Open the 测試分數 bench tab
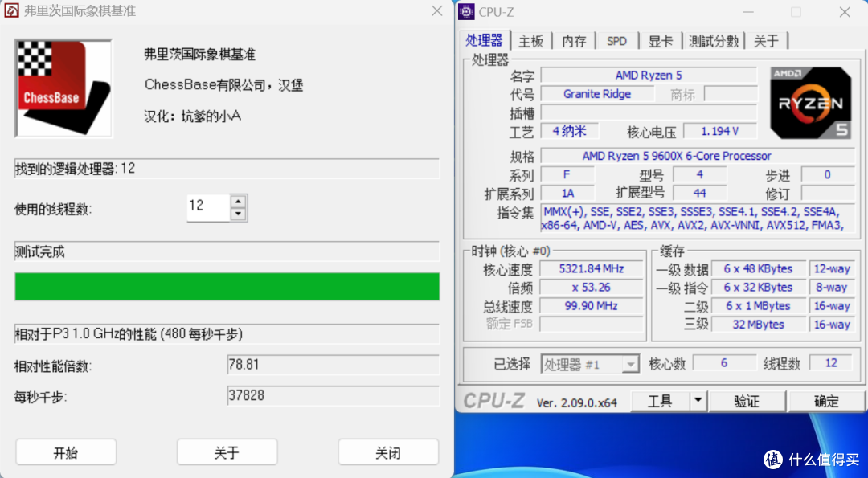The width and height of the screenshot is (868, 478). (x=714, y=41)
